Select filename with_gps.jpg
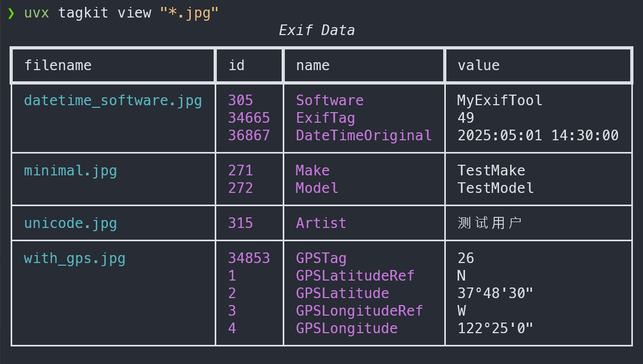Screen dimensions: 643x364 [75, 258]
